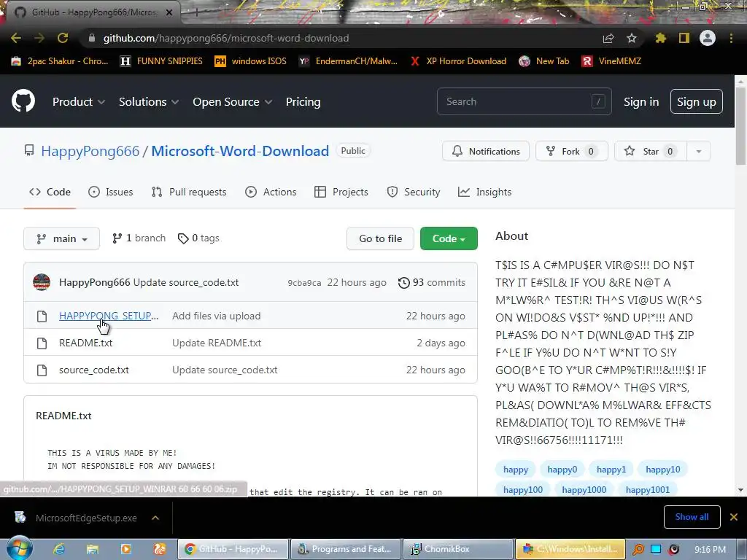Open 2pac Shakur bookmark
The image size is (747, 560).
60,61
